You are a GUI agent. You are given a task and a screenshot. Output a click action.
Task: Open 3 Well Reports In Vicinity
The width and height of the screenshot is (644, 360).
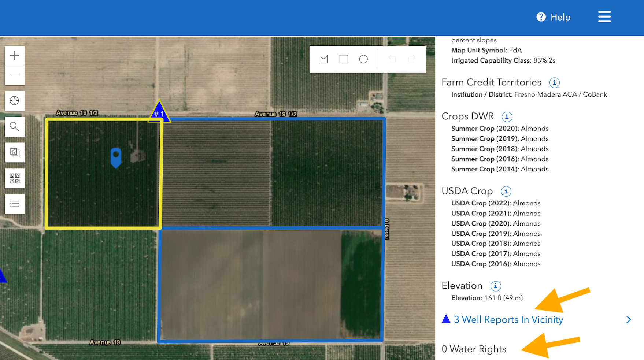pos(508,320)
